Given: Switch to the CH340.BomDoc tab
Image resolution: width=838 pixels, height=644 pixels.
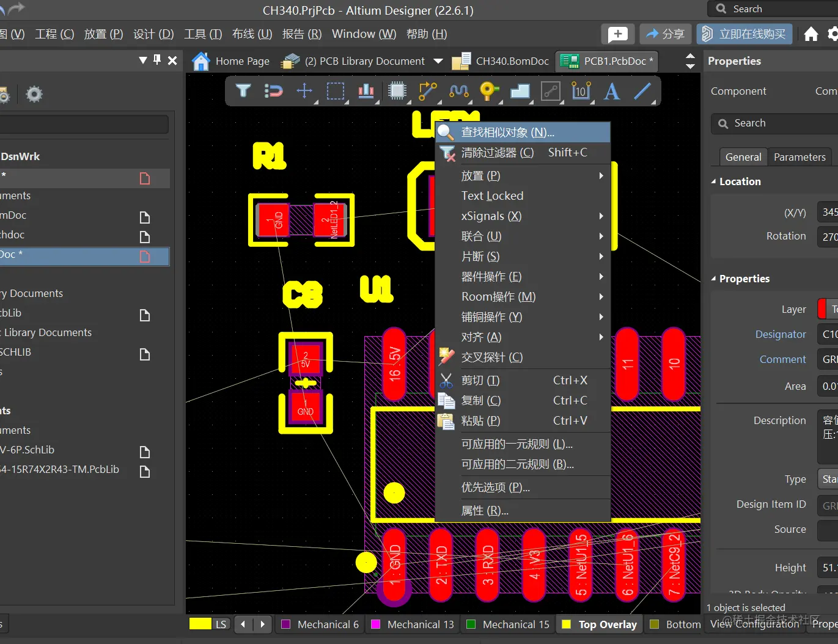Looking at the screenshot, I should (x=501, y=61).
